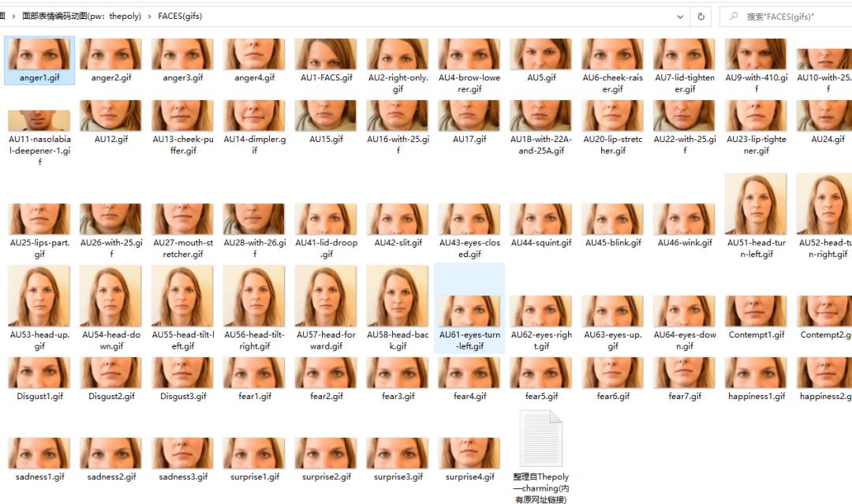Refresh the FACES(gifs) folder view

click(701, 17)
